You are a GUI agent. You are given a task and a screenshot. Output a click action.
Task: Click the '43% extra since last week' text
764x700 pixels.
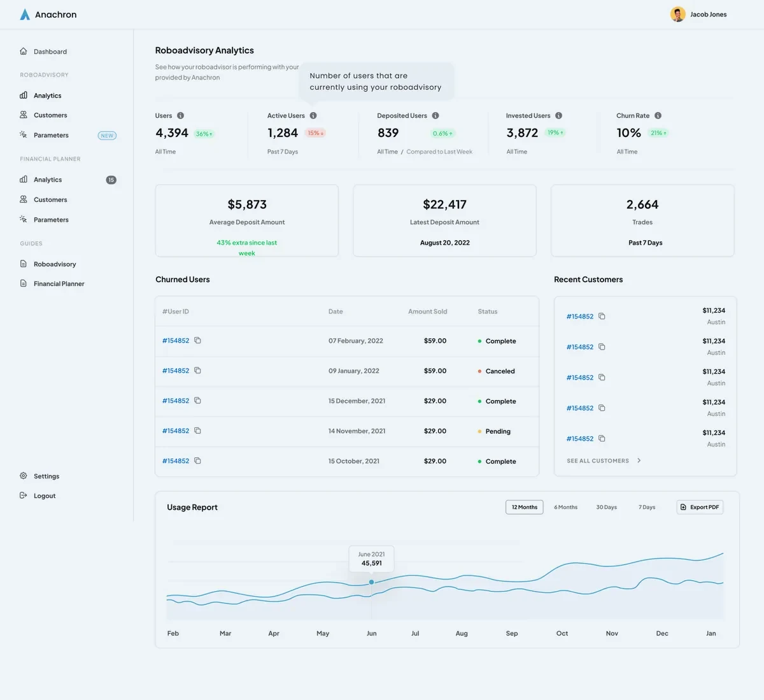click(247, 248)
